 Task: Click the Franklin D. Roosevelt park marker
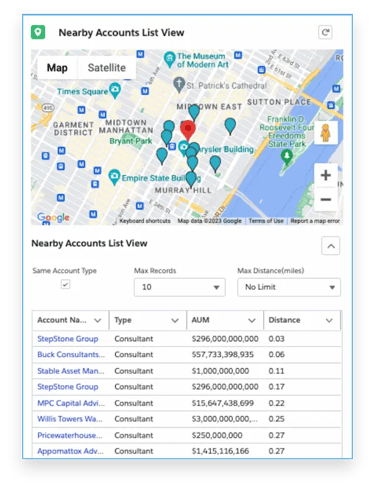[x=287, y=157]
